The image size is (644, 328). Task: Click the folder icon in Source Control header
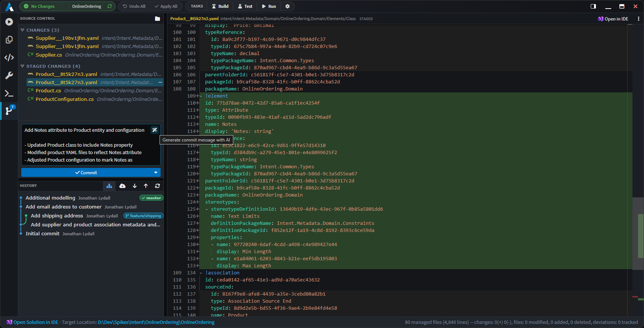point(157,19)
